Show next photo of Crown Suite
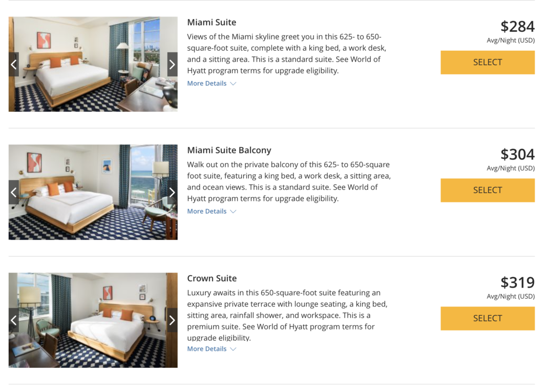Image resolution: width=547 pixels, height=392 pixels. click(172, 320)
